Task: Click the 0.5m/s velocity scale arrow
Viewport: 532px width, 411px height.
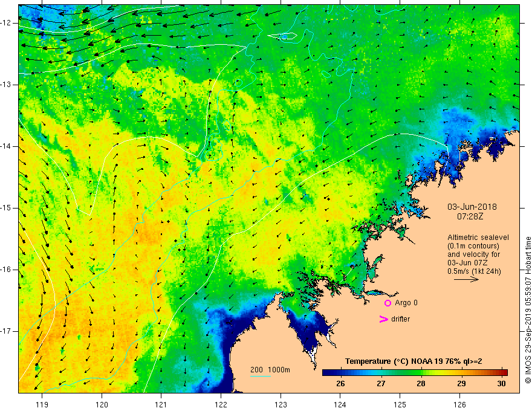Action: pos(466,279)
